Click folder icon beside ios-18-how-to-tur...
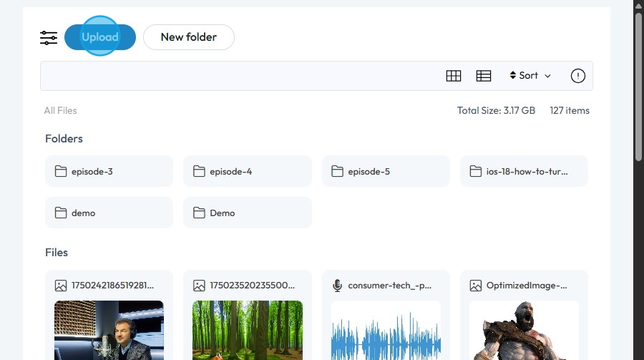 476,171
